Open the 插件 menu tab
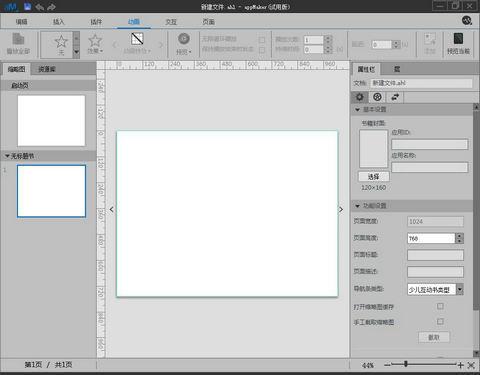 96,22
